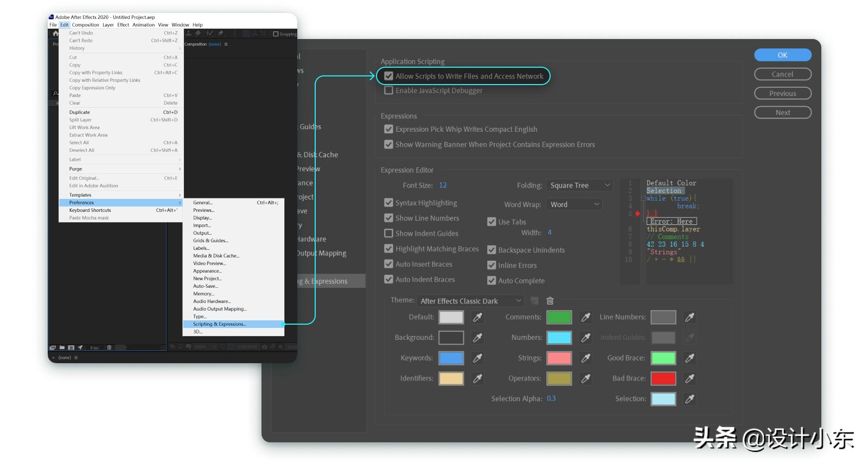Image resolution: width=868 pixels, height=464 pixels.
Task: Change the Comments green color swatch
Action: coord(559,317)
